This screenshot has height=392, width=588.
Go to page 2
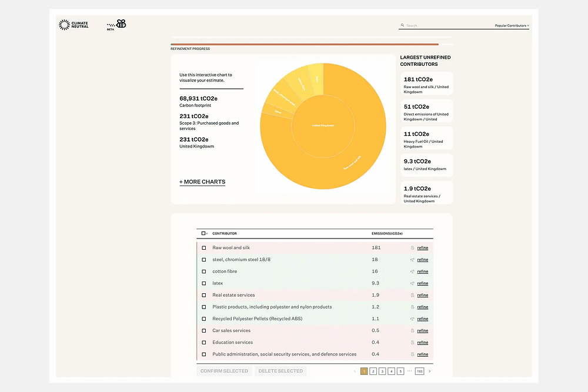click(x=373, y=371)
